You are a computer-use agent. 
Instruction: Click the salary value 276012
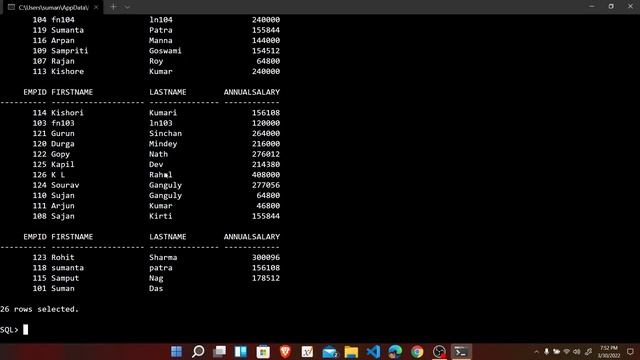[266, 154]
